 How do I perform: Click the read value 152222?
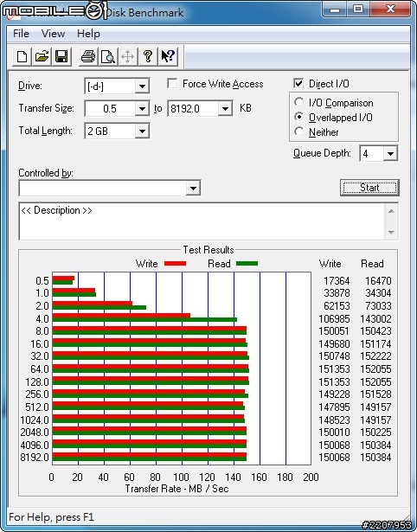[375, 356]
